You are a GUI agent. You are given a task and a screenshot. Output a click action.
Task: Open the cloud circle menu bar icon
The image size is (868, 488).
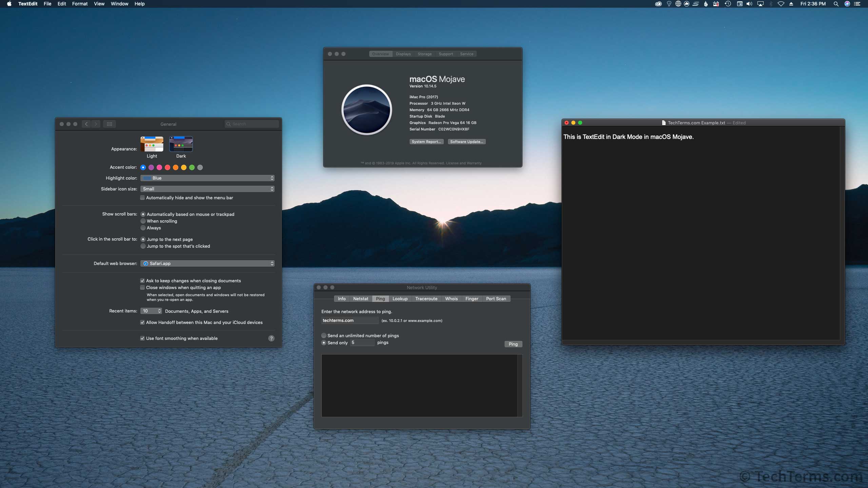pos(687,4)
